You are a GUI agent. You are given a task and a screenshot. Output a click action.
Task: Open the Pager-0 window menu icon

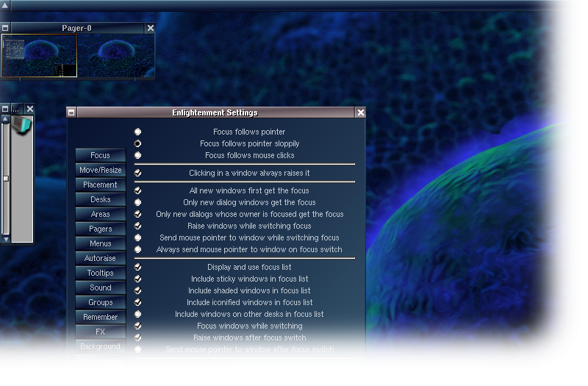[x=5, y=28]
